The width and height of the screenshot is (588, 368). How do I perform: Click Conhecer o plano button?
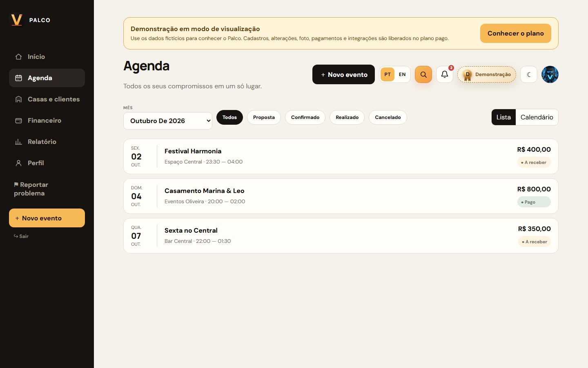(515, 33)
